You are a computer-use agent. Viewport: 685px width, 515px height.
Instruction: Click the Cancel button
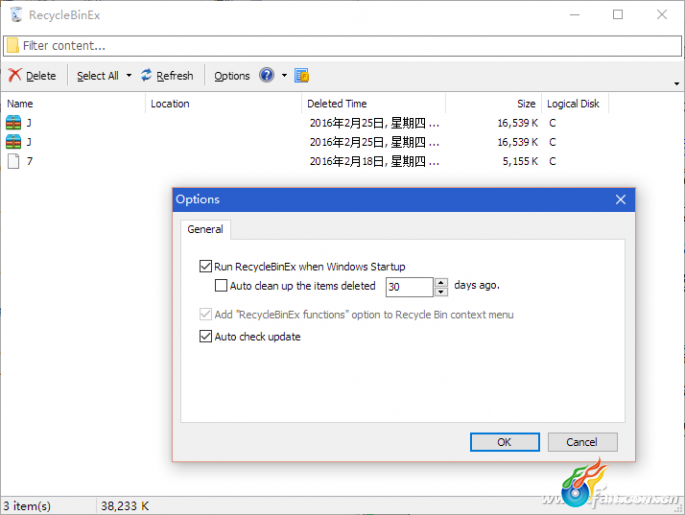click(x=582, y=442)
